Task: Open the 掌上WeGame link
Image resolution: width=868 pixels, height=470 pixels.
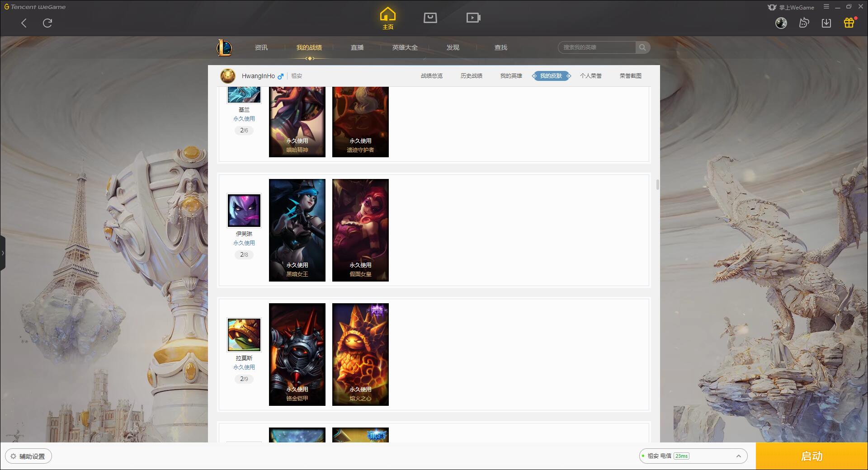Action: (x=791, y=7)
